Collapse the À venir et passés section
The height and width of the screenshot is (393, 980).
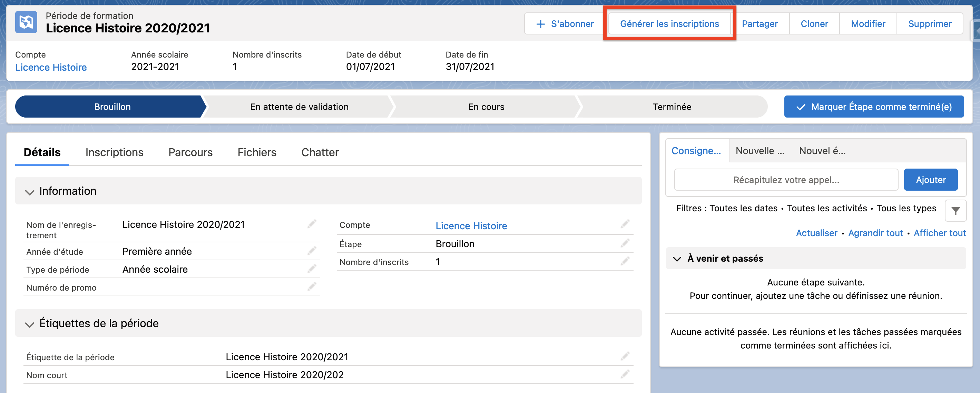[x=677, y=259]
